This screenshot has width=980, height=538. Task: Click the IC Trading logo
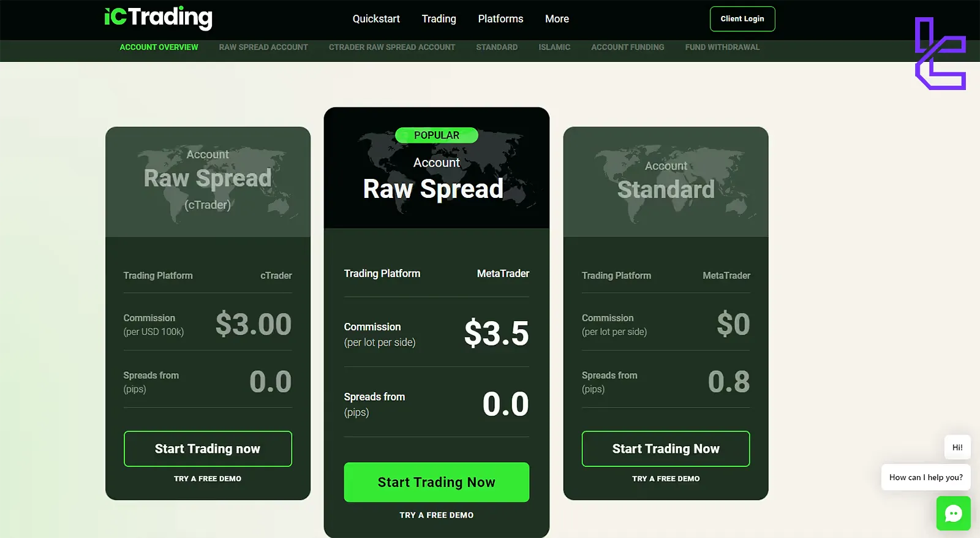point(158,18)
